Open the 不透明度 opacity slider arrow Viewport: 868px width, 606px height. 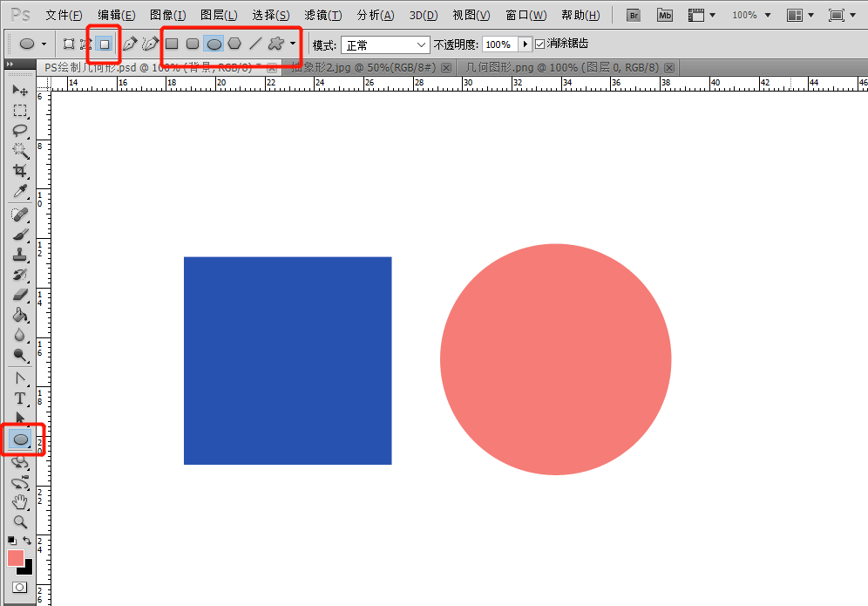tap(525, 44)
